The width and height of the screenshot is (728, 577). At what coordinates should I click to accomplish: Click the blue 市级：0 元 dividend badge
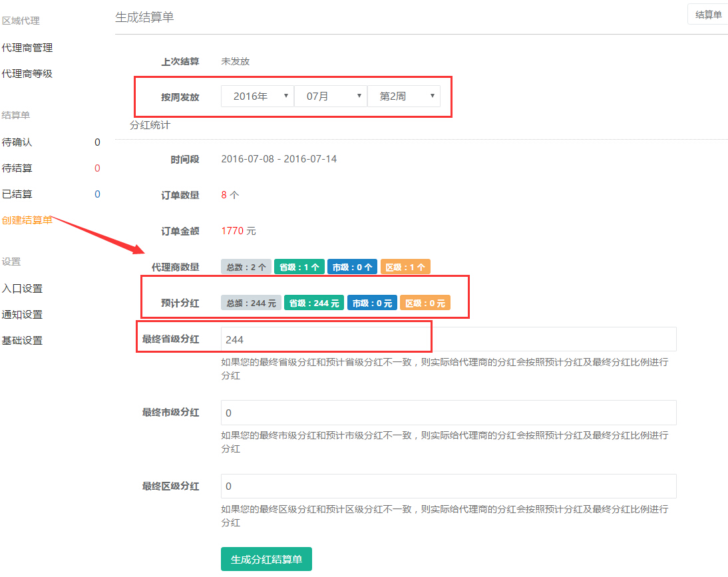372,303
